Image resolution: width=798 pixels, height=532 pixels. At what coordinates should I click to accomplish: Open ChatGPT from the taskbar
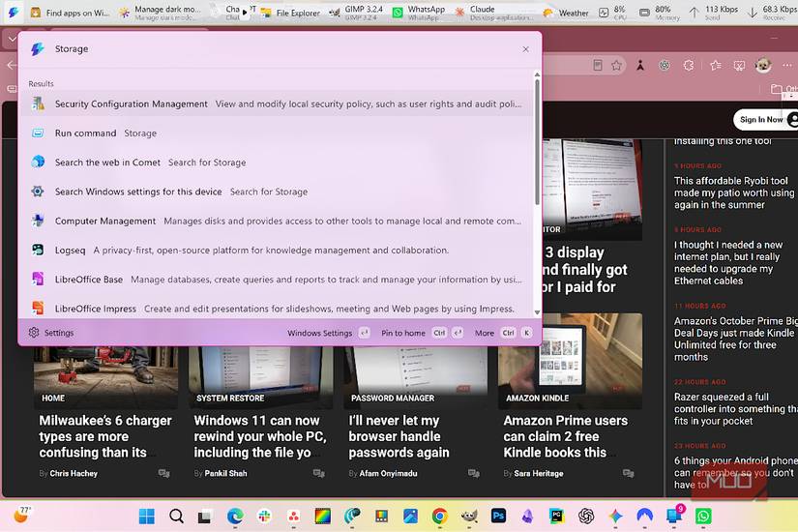pyautogui.click(x=586, y=517)
